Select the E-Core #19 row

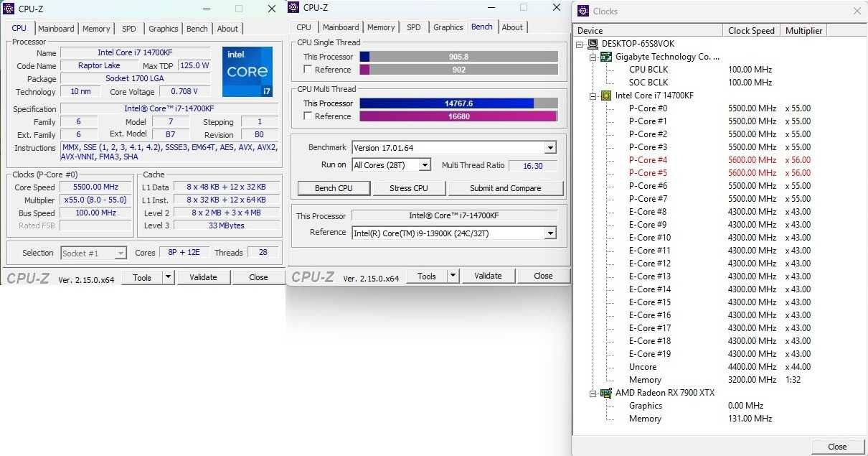pos(720,354)
